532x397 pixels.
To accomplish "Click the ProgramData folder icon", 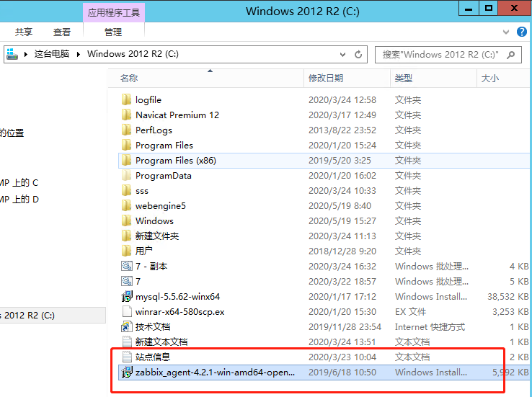I will [x=127, y=175].
